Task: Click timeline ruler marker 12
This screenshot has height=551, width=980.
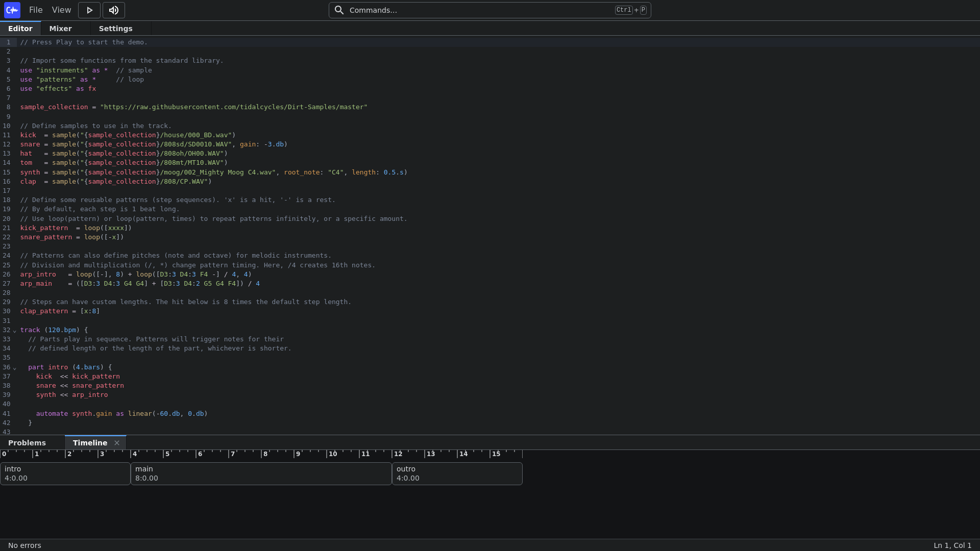Action: coord(398,454)
